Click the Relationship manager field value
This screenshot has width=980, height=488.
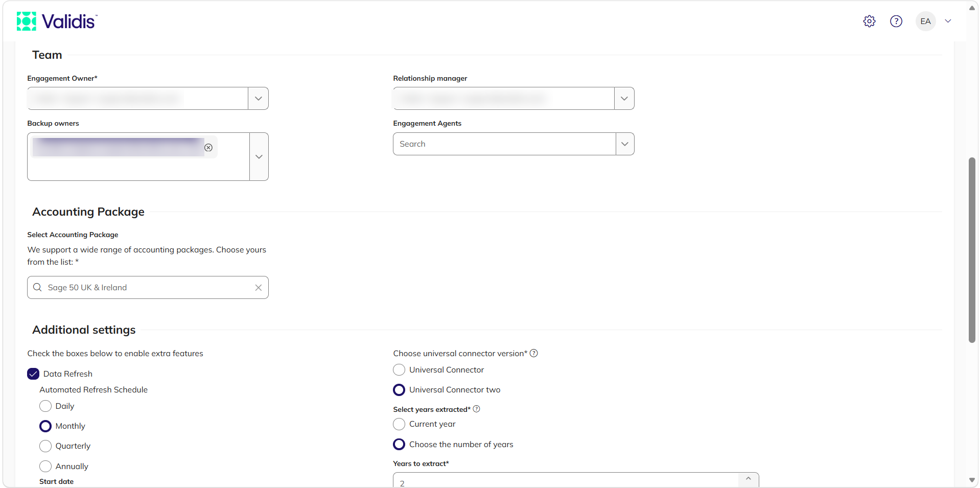point(503,98)
